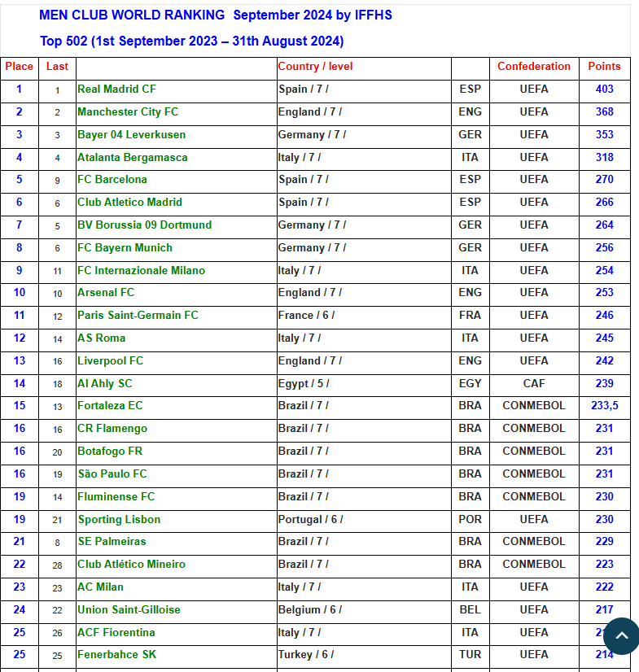This screenshot has height=672, width=639.
Task: Click the 'Liverpool FC' cell
Action: [x=177, y=361]
